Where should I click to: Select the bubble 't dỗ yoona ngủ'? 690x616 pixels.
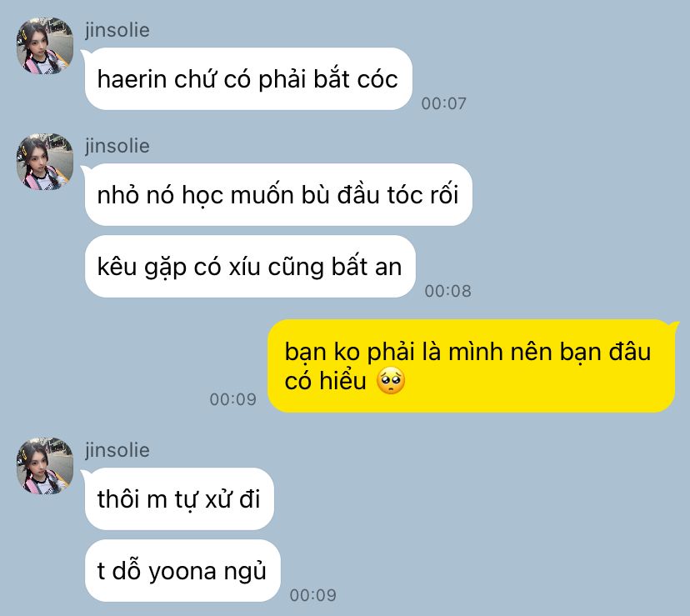[182, 571]
